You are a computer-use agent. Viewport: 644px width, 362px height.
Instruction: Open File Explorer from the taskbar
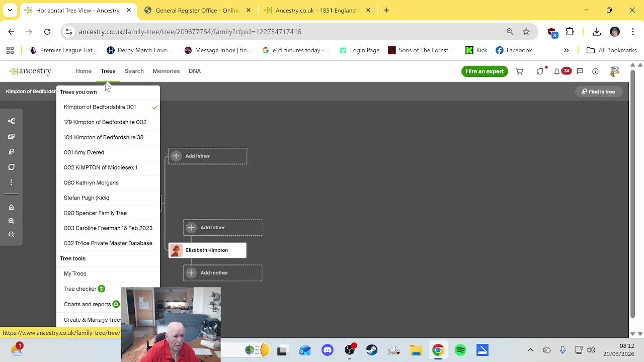click(x=416, y=350)
